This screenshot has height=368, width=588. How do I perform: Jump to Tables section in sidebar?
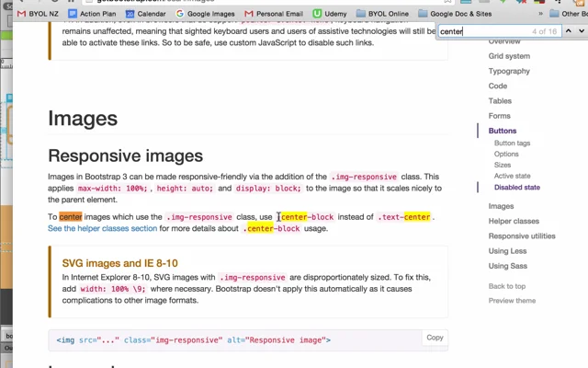click(500, 101)
